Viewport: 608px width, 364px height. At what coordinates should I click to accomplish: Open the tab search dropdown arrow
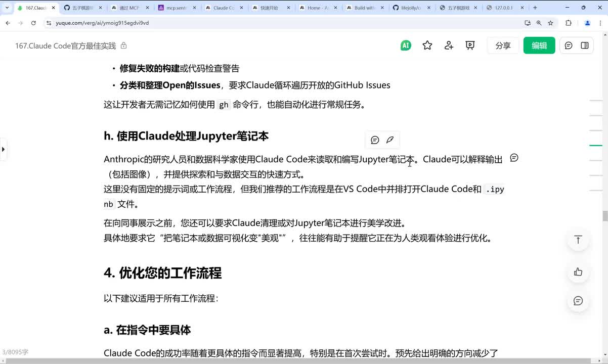pyautogui.click(x=7, y=8)
